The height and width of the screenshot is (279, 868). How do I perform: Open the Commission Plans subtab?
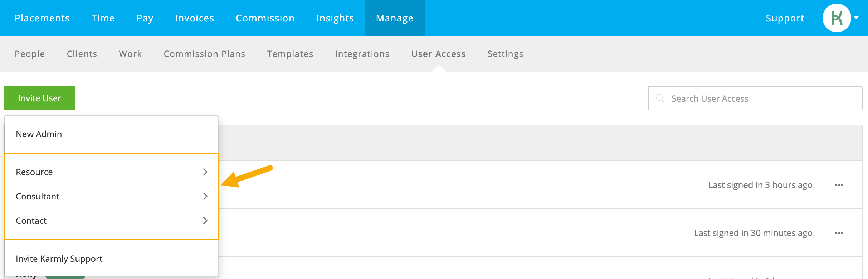point(204,54)
